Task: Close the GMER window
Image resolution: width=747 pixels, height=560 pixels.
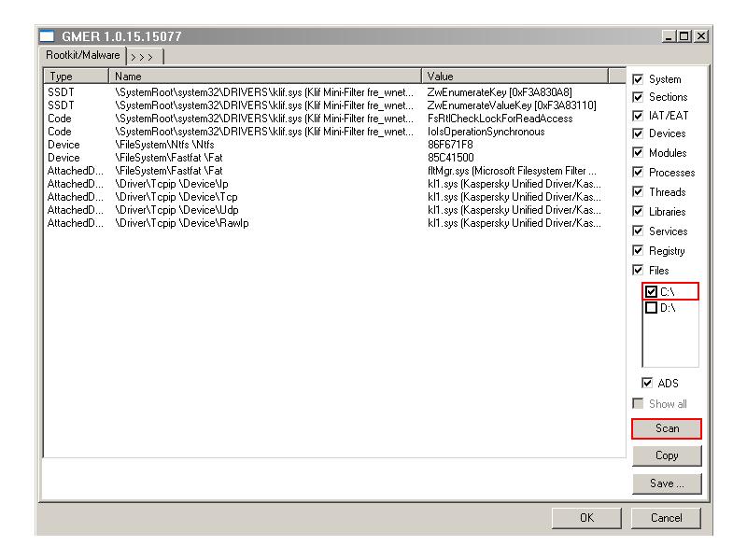Action: (700, 36)
